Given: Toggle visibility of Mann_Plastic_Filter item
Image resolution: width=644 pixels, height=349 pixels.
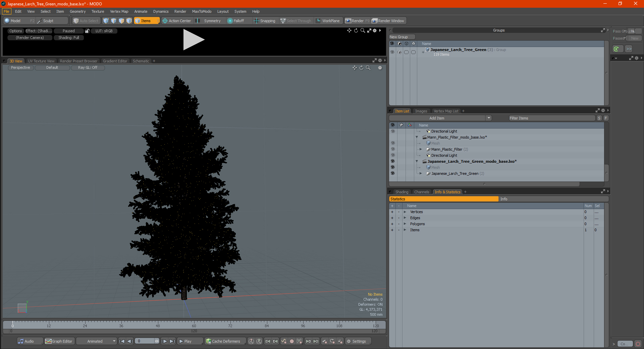Looking at the screenshot, I should (392, 149).
